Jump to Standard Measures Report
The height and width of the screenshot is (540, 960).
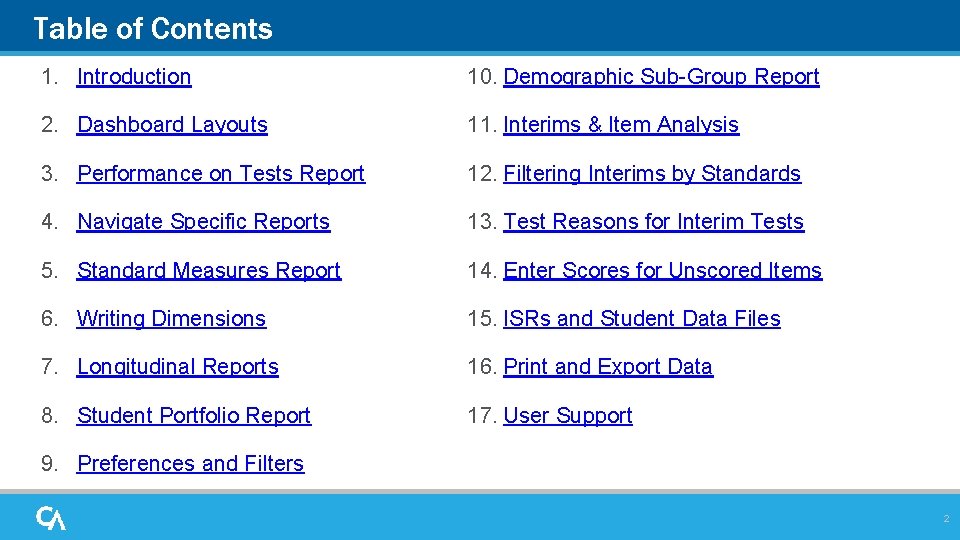[x=209, y=270]
